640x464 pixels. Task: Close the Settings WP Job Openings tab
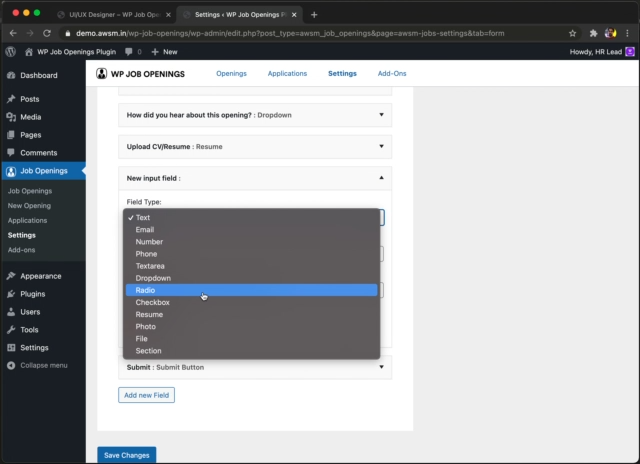point(294,15)
